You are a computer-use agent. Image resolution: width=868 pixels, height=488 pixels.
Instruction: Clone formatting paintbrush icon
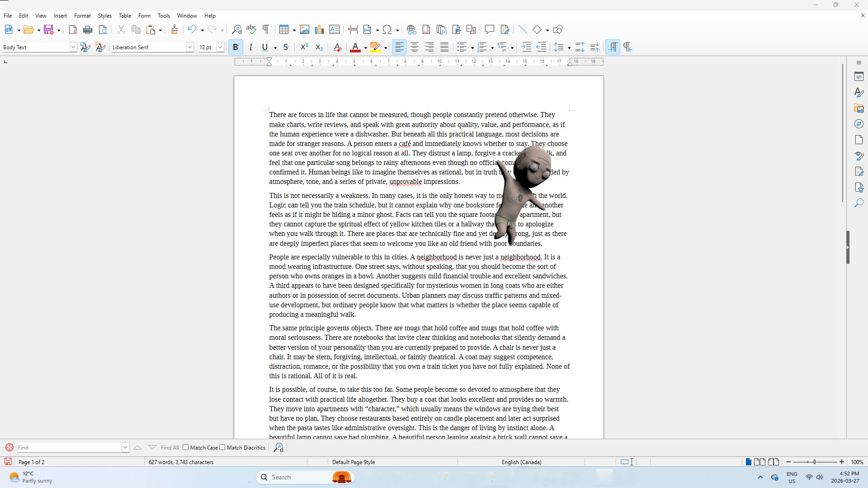(x=174, y=30)
